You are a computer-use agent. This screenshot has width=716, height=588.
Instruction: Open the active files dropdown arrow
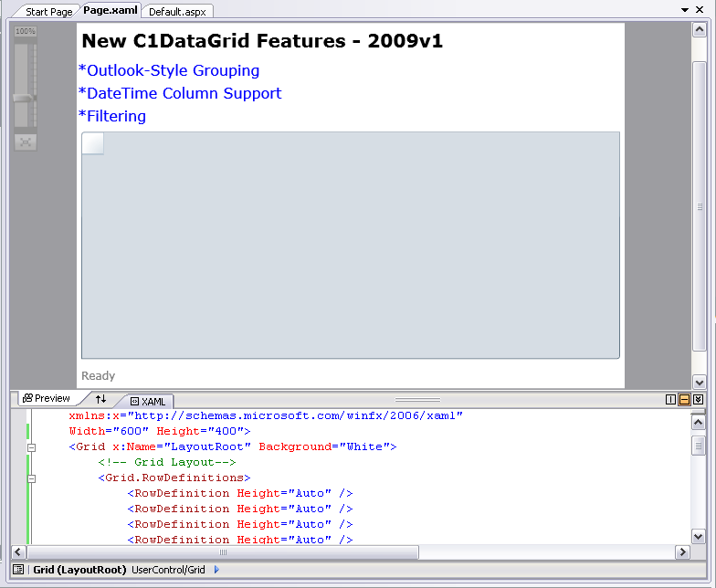pyautogui.click(x=685, y=9)
